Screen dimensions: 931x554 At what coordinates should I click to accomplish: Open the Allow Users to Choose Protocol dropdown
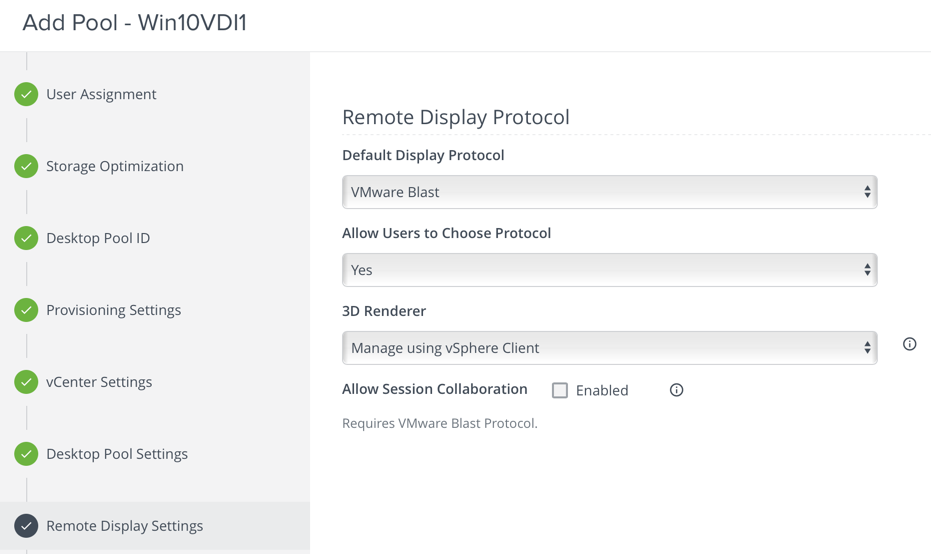point(609,270)
